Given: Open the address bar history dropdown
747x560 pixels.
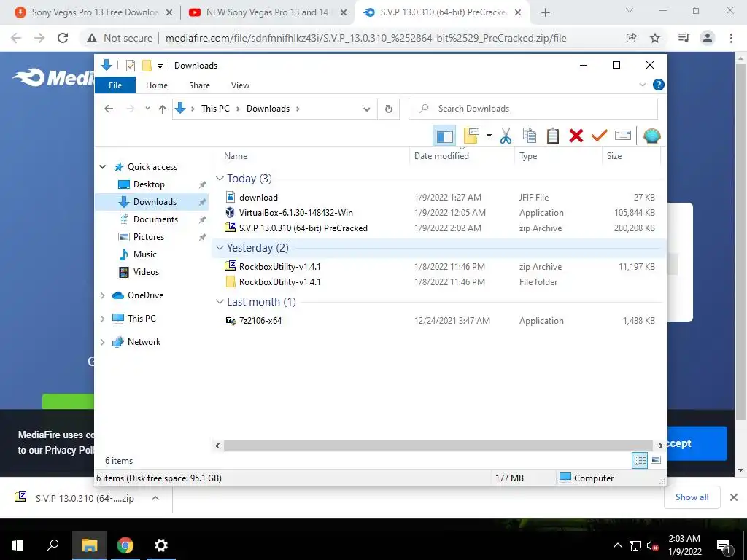Looking at the screenshot, I should tap(366, 109).
